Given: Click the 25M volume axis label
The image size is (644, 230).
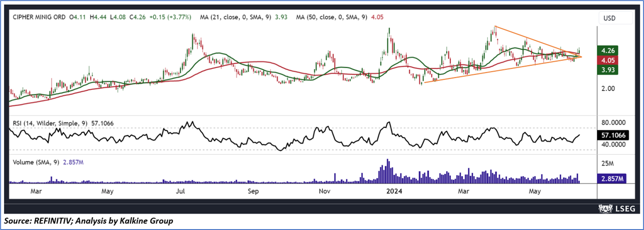Looking at the screenshot, I should click(x=608, y=164).
